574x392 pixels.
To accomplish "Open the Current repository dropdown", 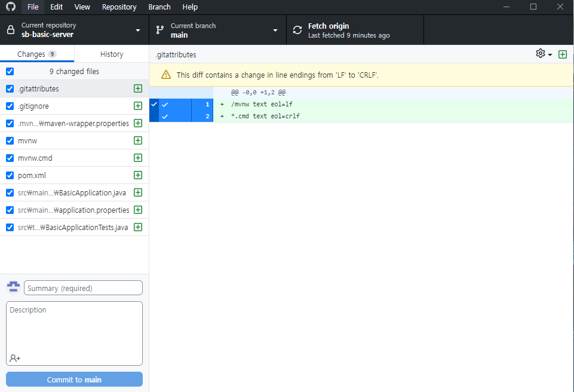I will tap(75, 30).
